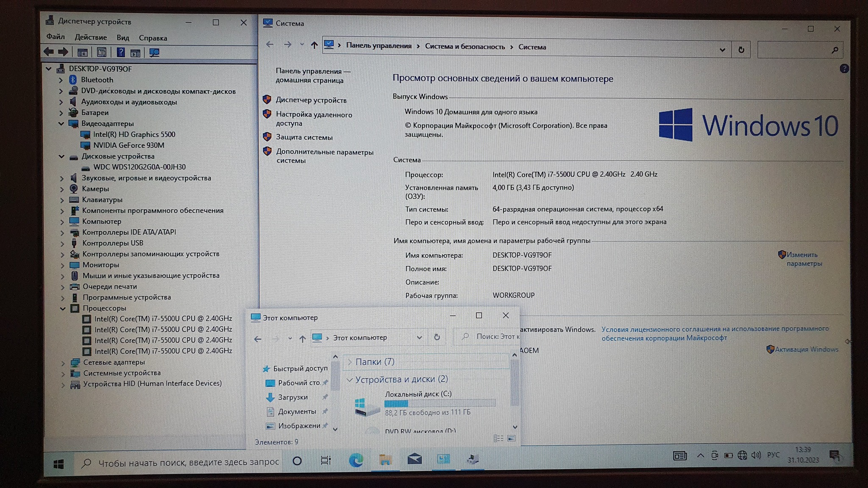
Task: Open the Mail app from taskbar
Action: pos(414,459)
